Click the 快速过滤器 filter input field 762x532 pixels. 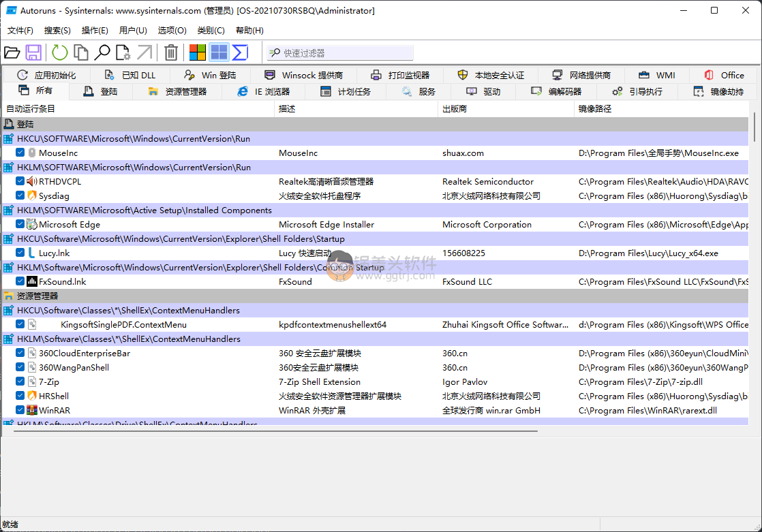pos(340,53)
